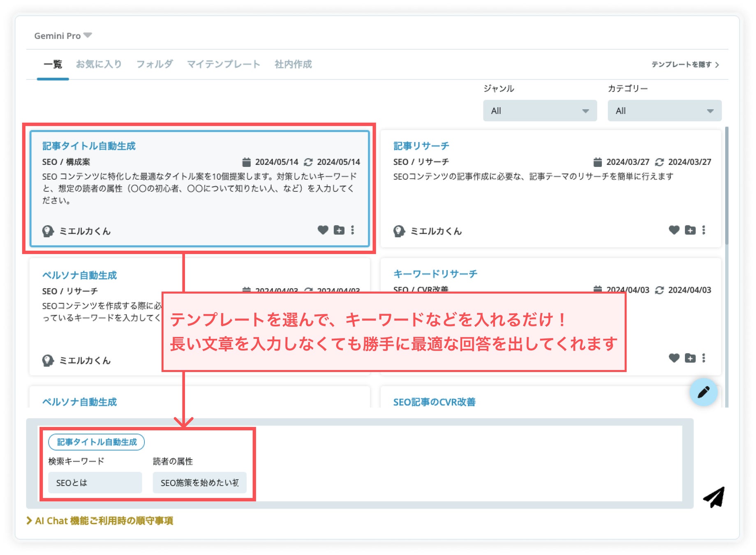Switch to the お気に入り tab

pyautogui.click(x=99, y=64)
